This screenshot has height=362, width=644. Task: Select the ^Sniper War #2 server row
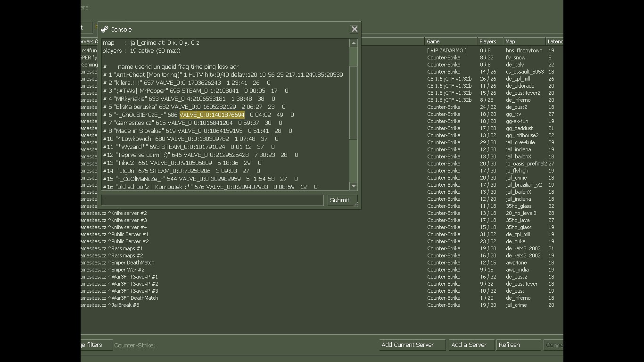click(322, 270)
